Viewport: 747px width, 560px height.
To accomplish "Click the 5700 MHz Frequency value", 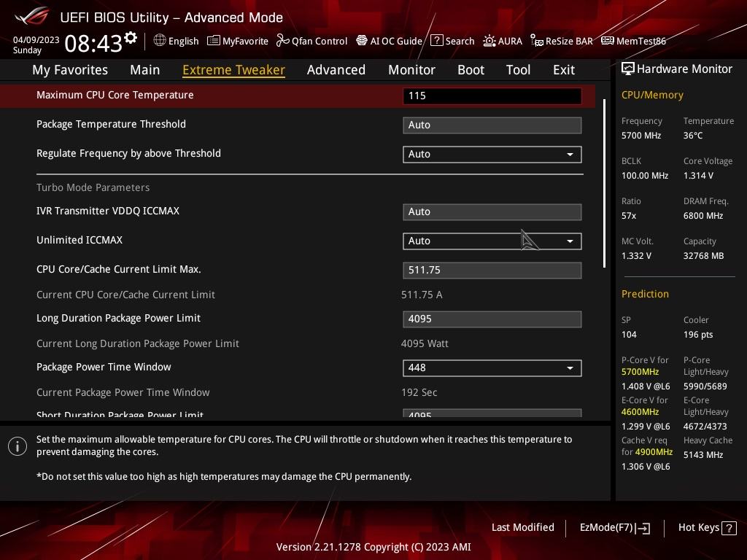I will tap(641, 136).
